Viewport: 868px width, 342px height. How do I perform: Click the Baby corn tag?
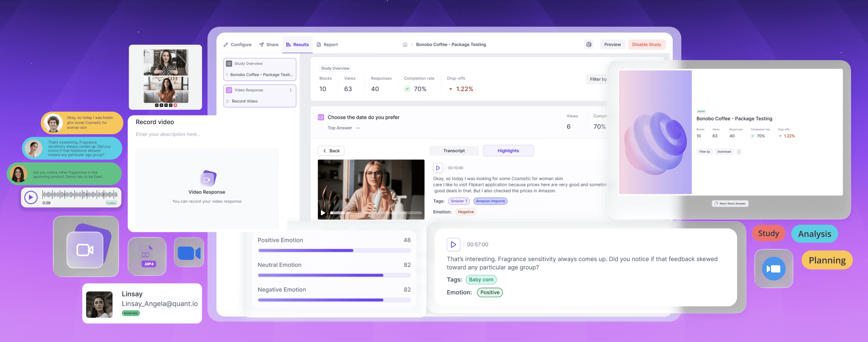coord(481,279)
